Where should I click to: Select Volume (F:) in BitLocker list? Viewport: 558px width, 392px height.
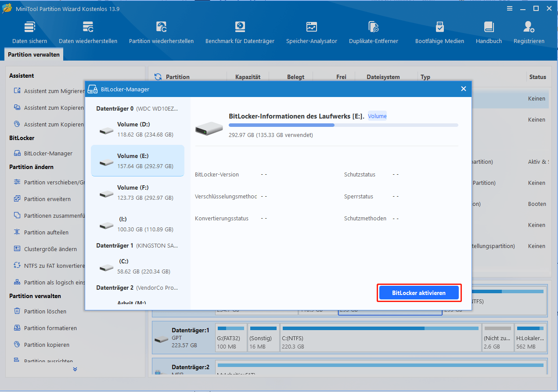(137, 192)
